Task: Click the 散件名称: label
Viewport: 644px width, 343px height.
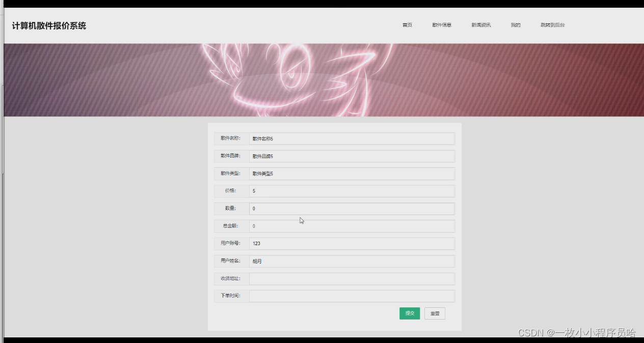Action: 230,138
